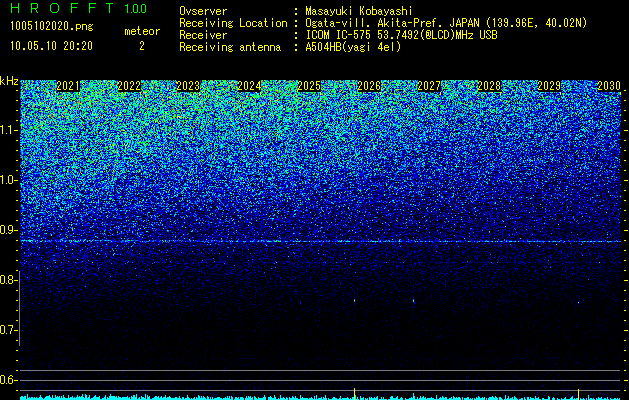Click the meteor echo blip under 2027
Viewport: 629px width, 400px height.
pos(414,301)
